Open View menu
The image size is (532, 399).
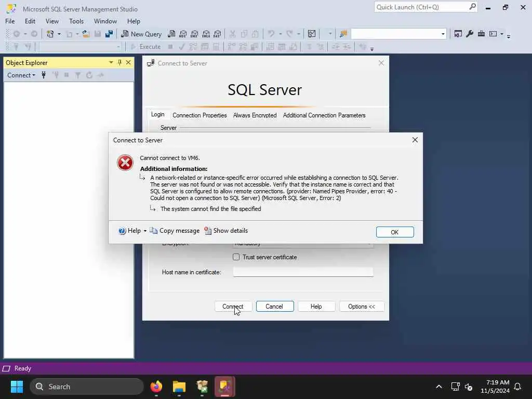tap(52, 21)
